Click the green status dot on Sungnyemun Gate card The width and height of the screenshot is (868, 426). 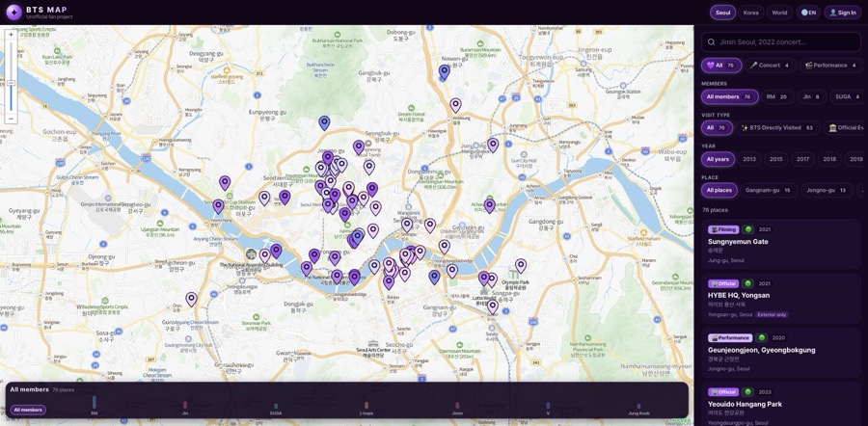pyautogui.click(x=747, y=229)
